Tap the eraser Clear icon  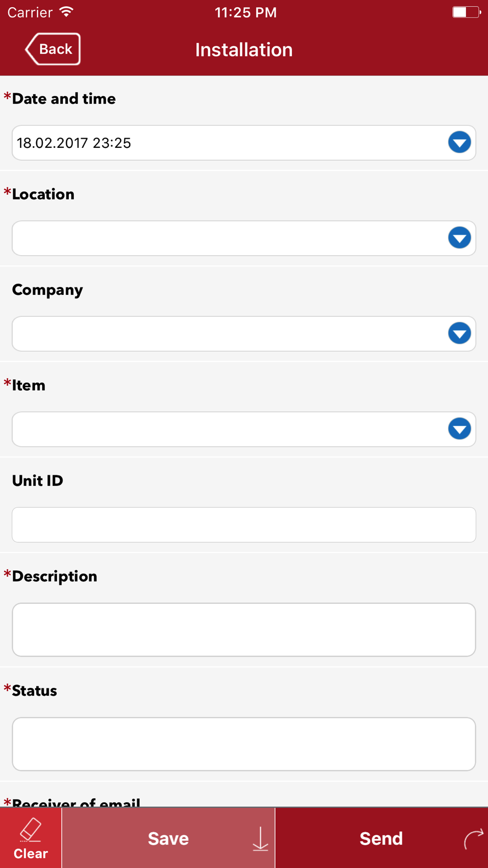(x=30, y=830)
